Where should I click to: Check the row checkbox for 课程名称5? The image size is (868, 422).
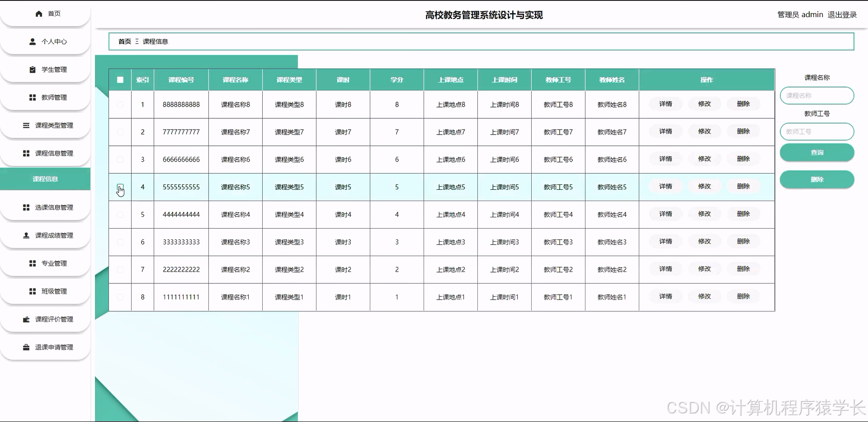click(120, 187)
